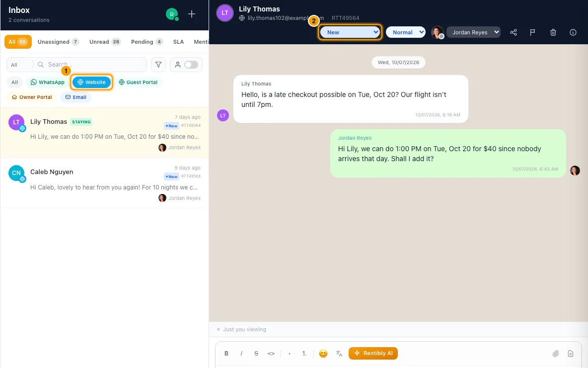The height and width of the screenshot is (368, 588).
Task: Start a new conversation with plus icon
Action: click(x=192, y=14)
